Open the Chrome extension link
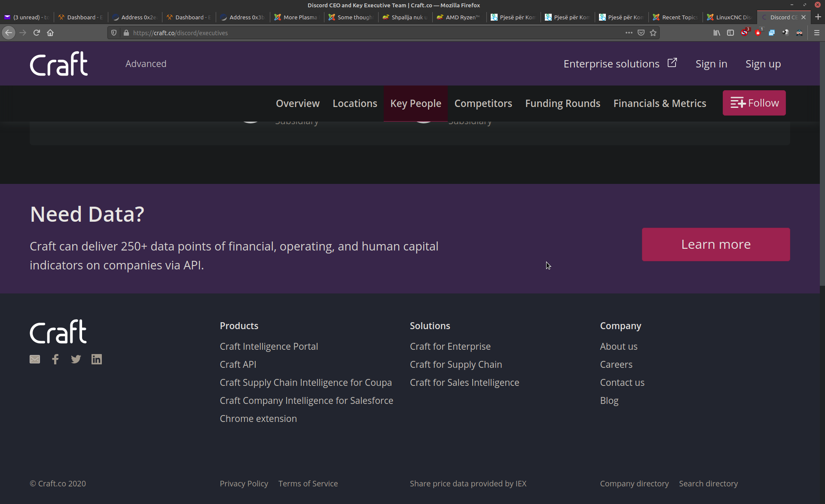The height and width of the screenshot is (504, 825). 258,418
